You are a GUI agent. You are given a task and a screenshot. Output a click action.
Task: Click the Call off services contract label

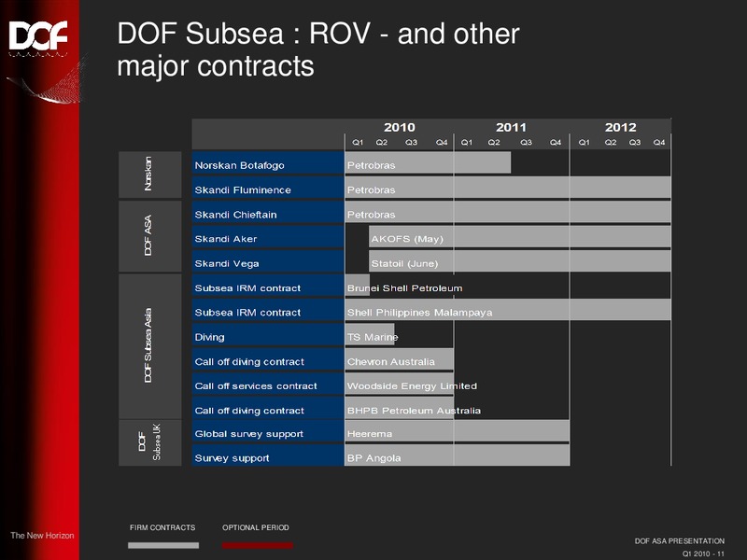click(x=268, y=385)
